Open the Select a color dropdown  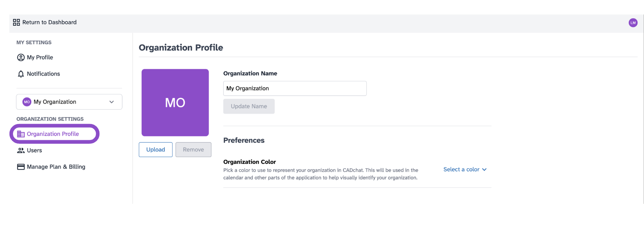pos(465,169)
